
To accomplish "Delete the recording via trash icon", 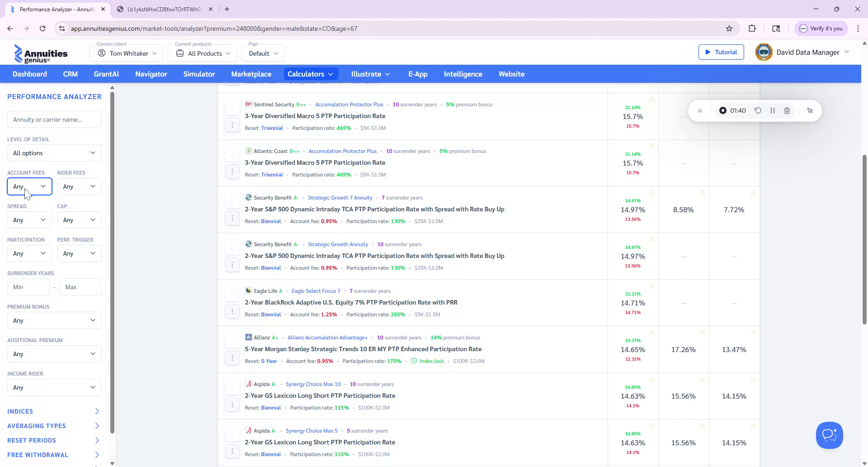I will pos(787,110).
